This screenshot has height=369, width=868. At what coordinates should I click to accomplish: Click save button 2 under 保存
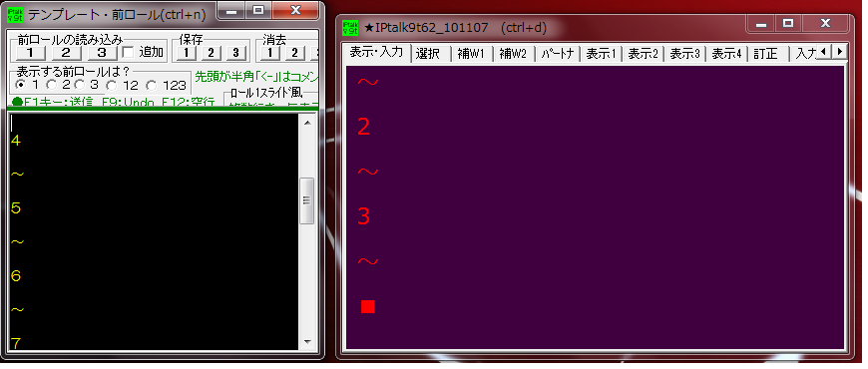(x=211, y=53)
